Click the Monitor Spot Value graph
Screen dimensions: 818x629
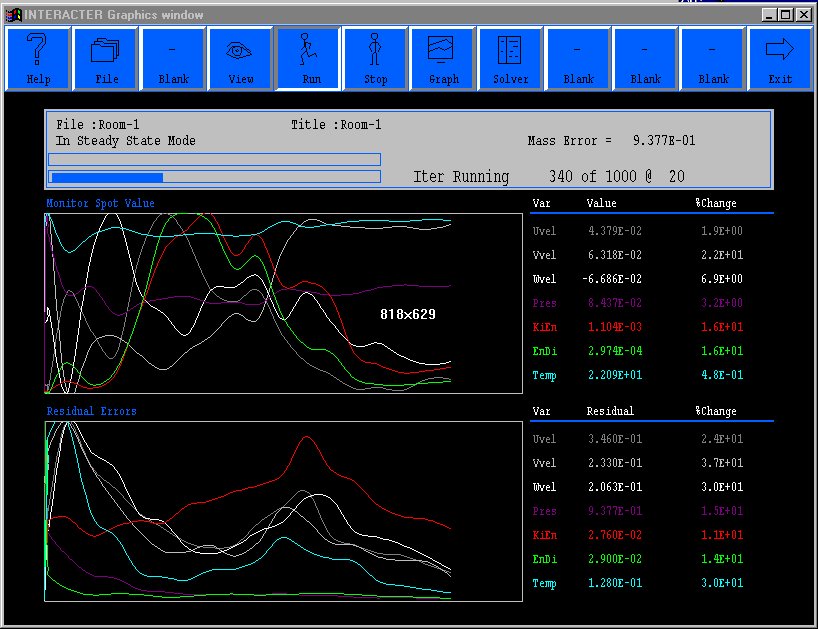point(283,303)
